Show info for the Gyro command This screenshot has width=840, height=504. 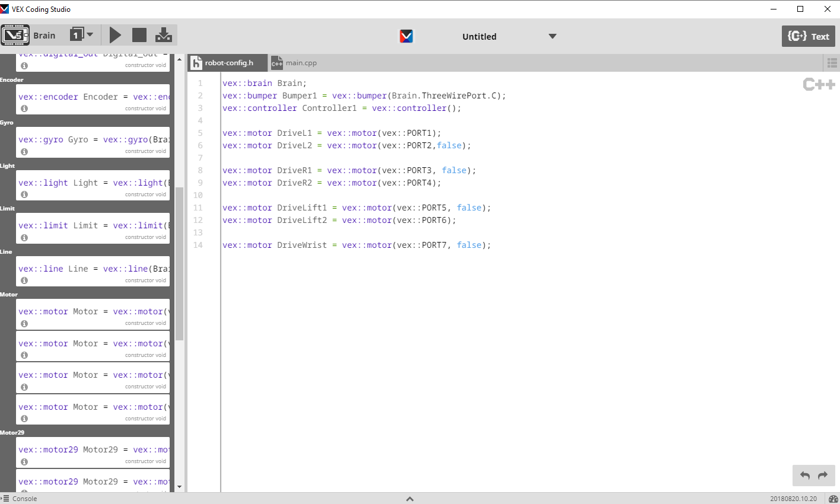24,151
